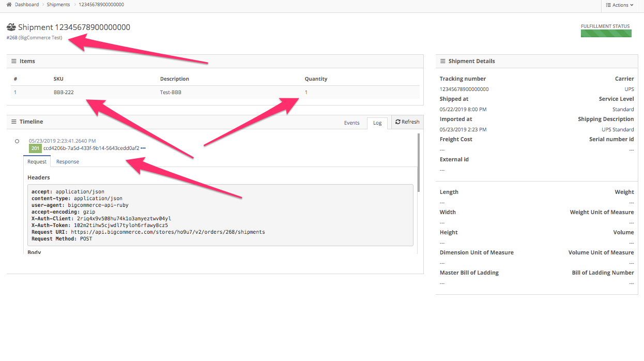Click the home icon in the breadcrumb
Image resolution: width=644 pixels, height=361 pixels.
pyautogui.click(x=9, y=5)
